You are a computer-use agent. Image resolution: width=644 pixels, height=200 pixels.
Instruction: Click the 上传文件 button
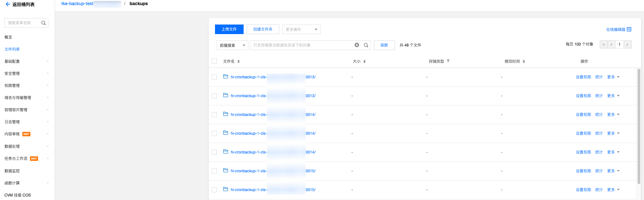tap(229, 29)
